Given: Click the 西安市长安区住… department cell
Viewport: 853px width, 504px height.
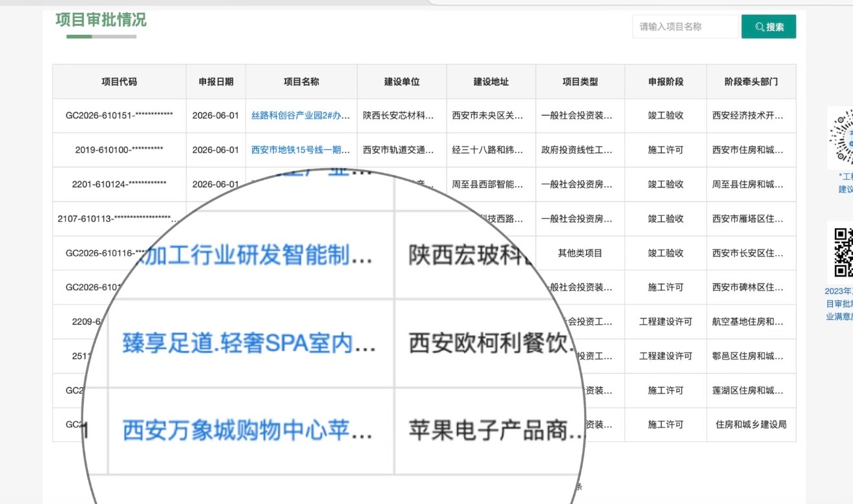Looking at the screenshot, I should click(748, 253).
